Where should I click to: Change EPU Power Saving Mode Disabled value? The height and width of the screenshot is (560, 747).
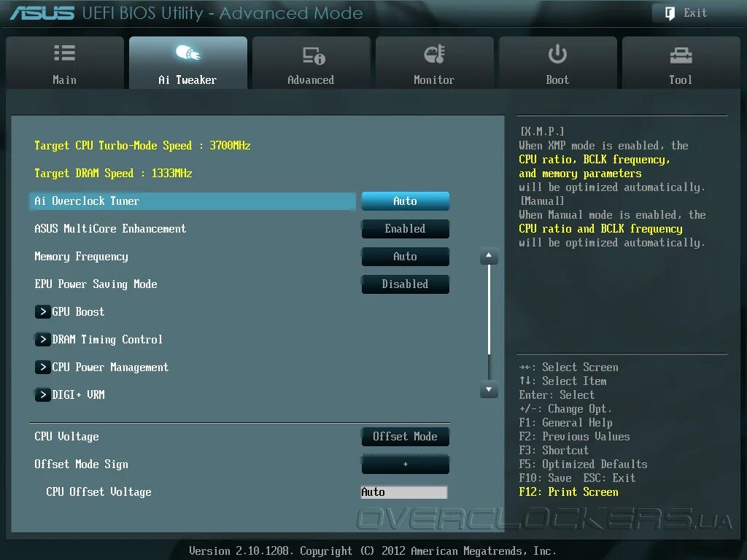[x=406, y=284]
